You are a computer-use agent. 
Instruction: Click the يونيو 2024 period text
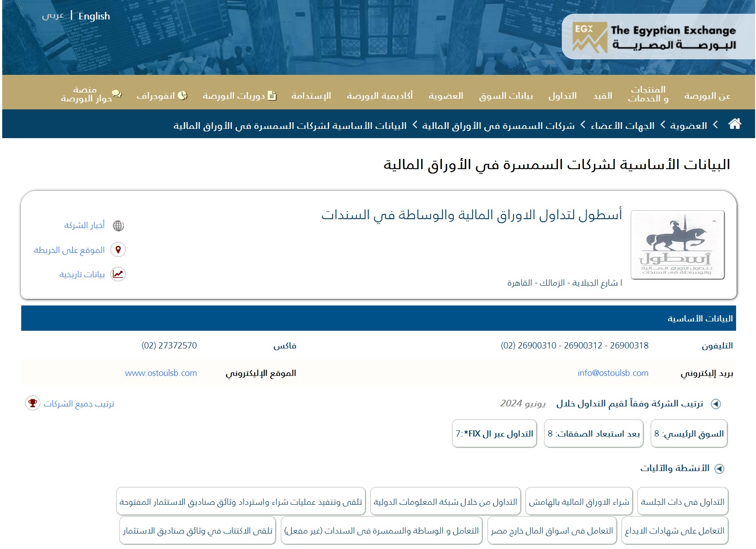point(523,403)
